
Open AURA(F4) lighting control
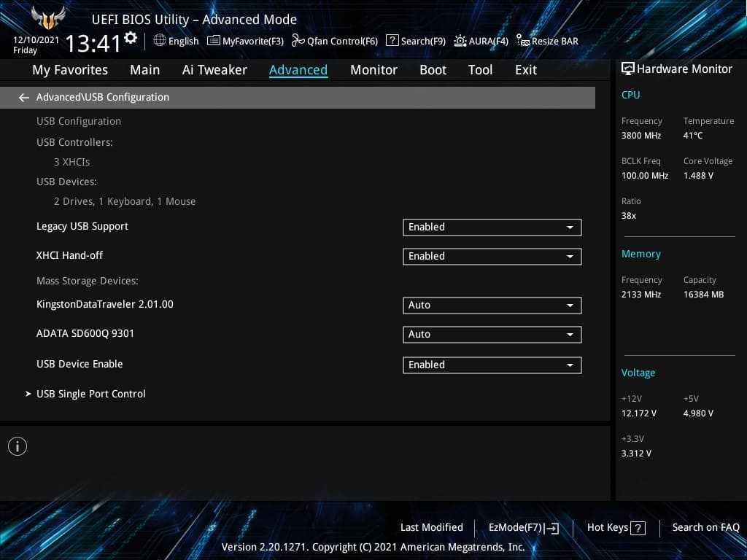[460, 41]
